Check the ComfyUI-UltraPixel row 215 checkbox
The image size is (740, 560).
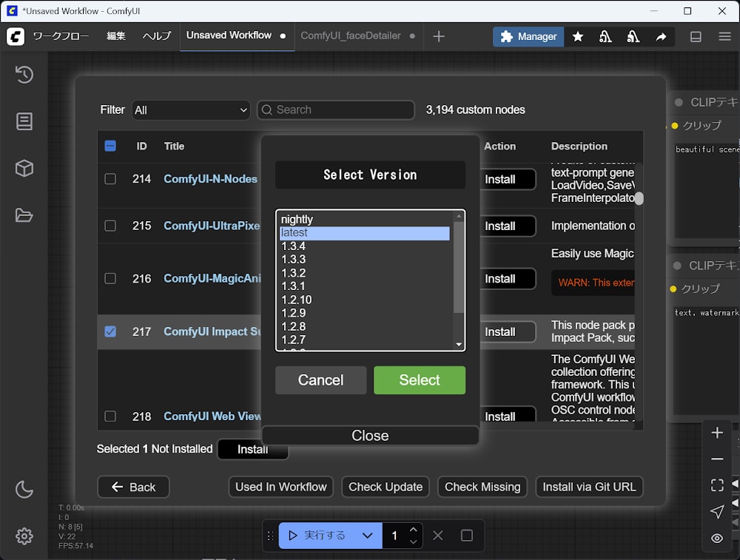(x=110, y=226)
